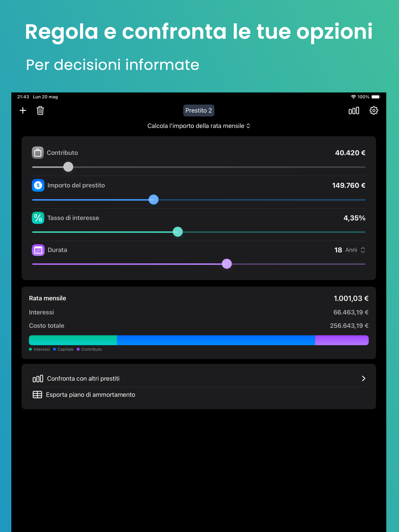Click the Interessi legend label
This screenshot has width=399, height=532.
pyautogui.click(x=42, y=349)
